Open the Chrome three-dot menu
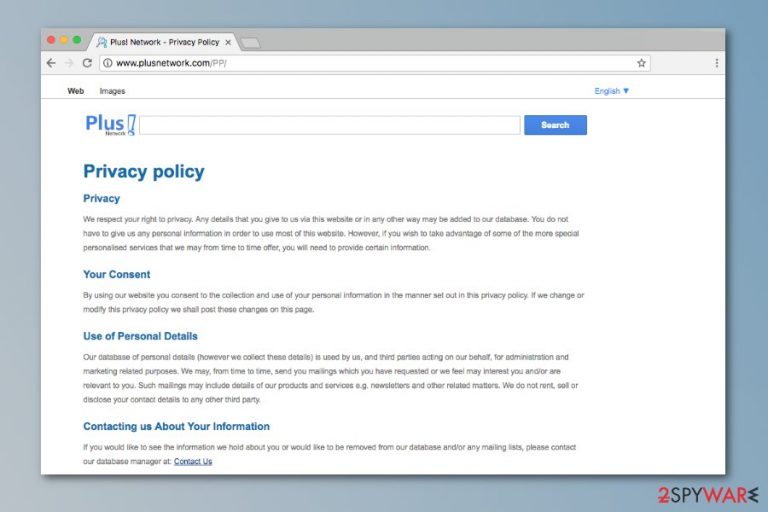Image resolution: width=768 pixels, height=512 pixels. (x=717, y=63)
